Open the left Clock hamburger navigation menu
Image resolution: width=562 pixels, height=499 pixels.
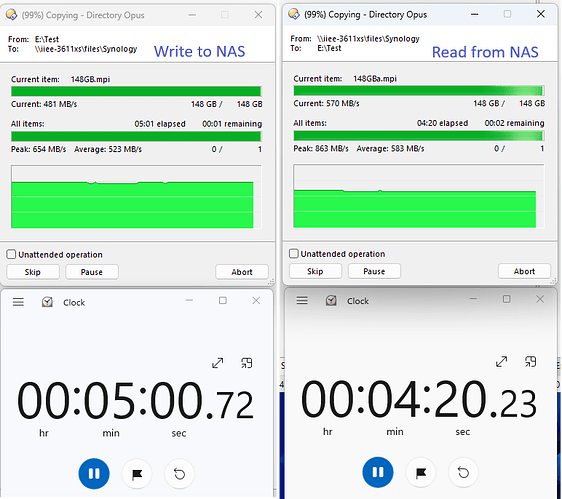(18, 302)
